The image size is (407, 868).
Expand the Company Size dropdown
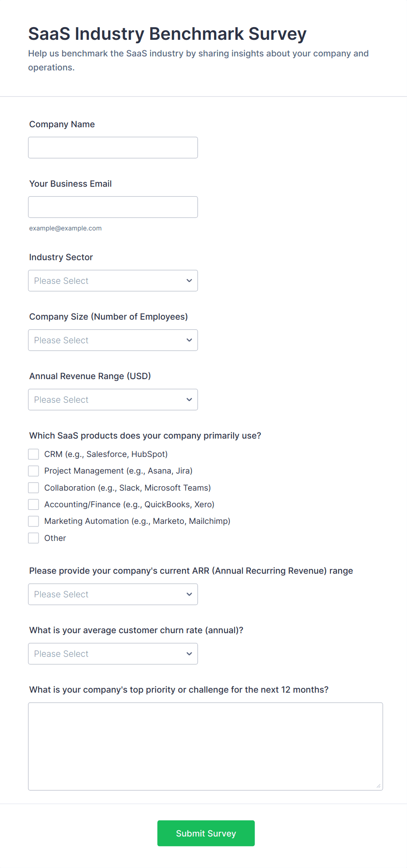(x=113, y=340)
